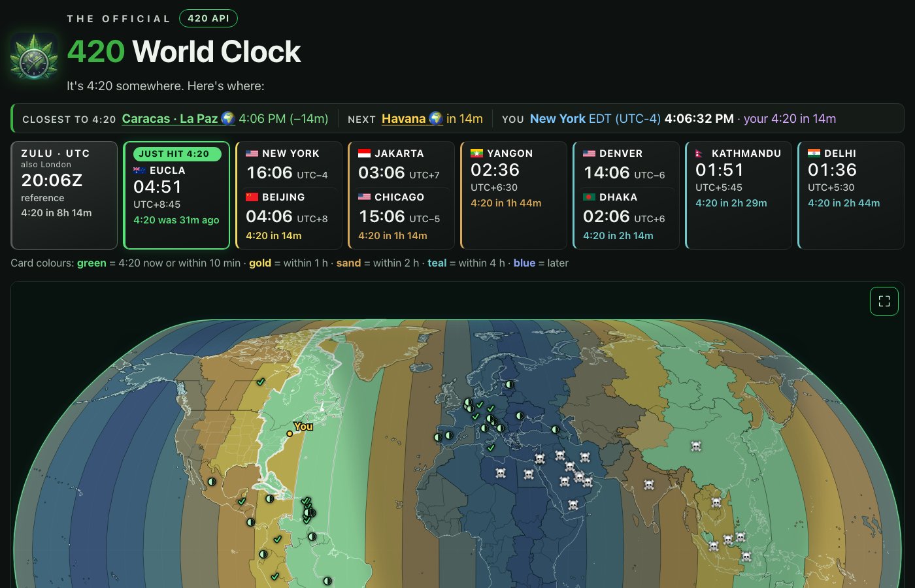Select the 16:06 New York time

pyautogui.click(x=269, y=173)
